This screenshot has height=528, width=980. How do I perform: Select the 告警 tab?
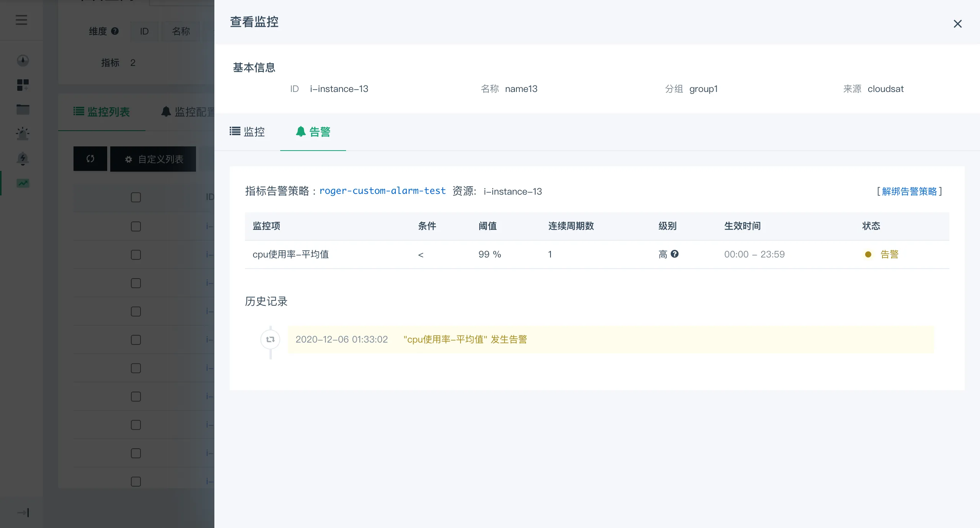[313, 132]
